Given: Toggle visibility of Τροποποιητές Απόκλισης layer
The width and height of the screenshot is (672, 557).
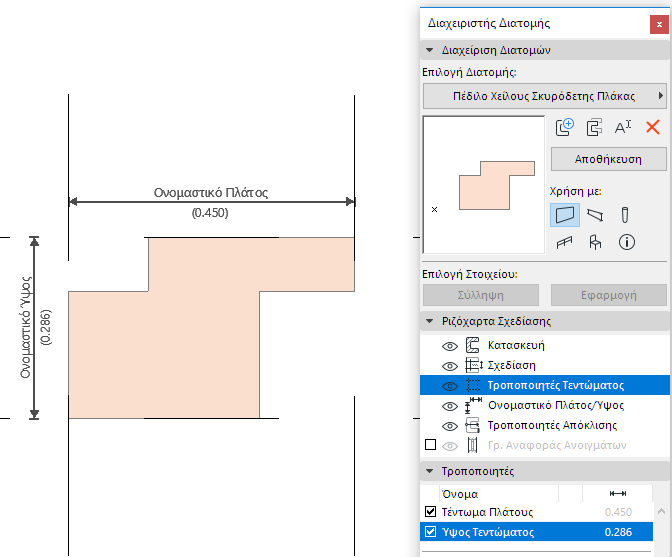Looking at the screenshot, I should pyautogui.click(x=450, y=426).
